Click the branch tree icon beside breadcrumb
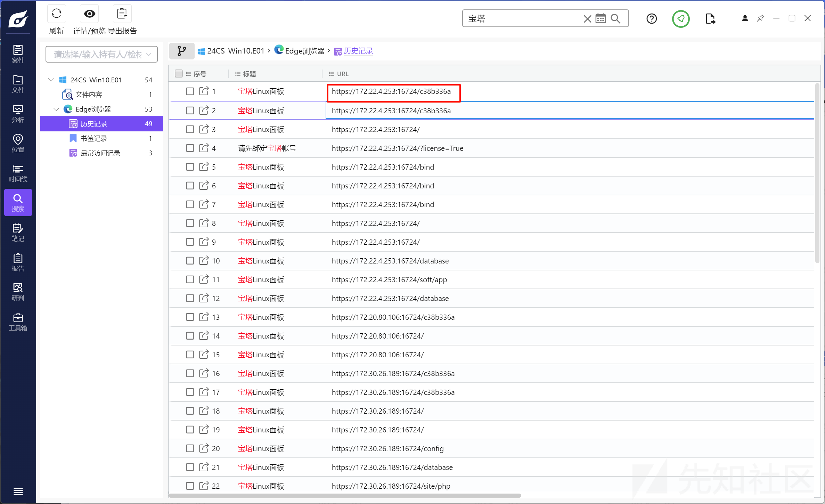This screenshot has width=825, height=504. pyautogui.click(x=181, y=51)
